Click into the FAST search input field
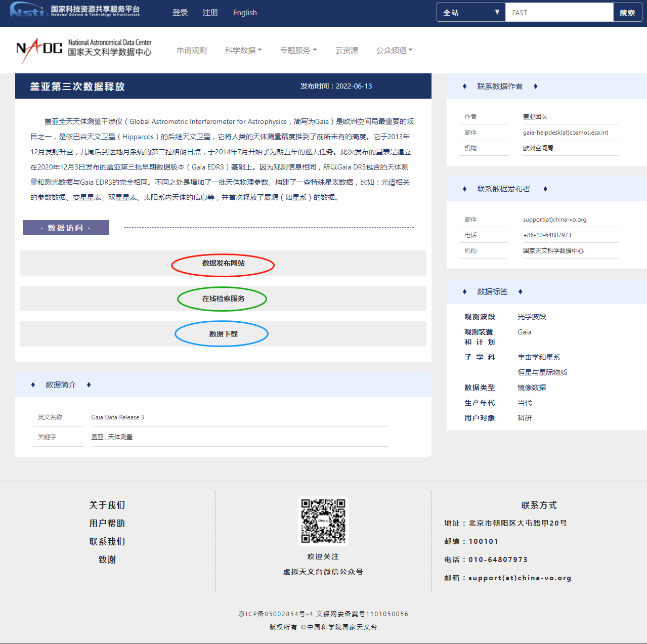Screen dimensions: 647x644 [x=559, y=13]
